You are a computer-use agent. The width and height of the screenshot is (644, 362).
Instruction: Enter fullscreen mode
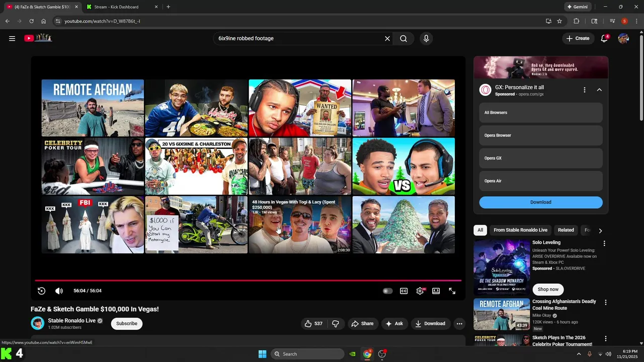(452, 291)
